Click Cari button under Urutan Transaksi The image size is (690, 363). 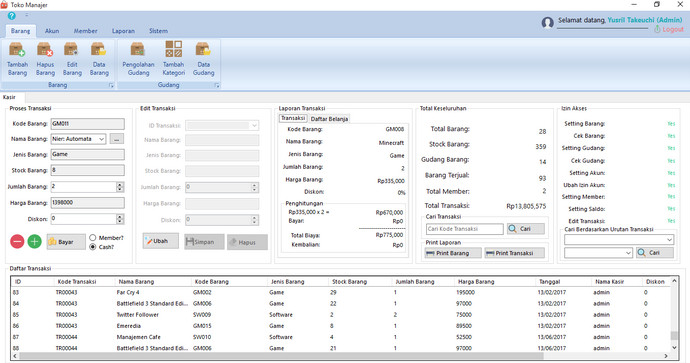tap(654, 253)
